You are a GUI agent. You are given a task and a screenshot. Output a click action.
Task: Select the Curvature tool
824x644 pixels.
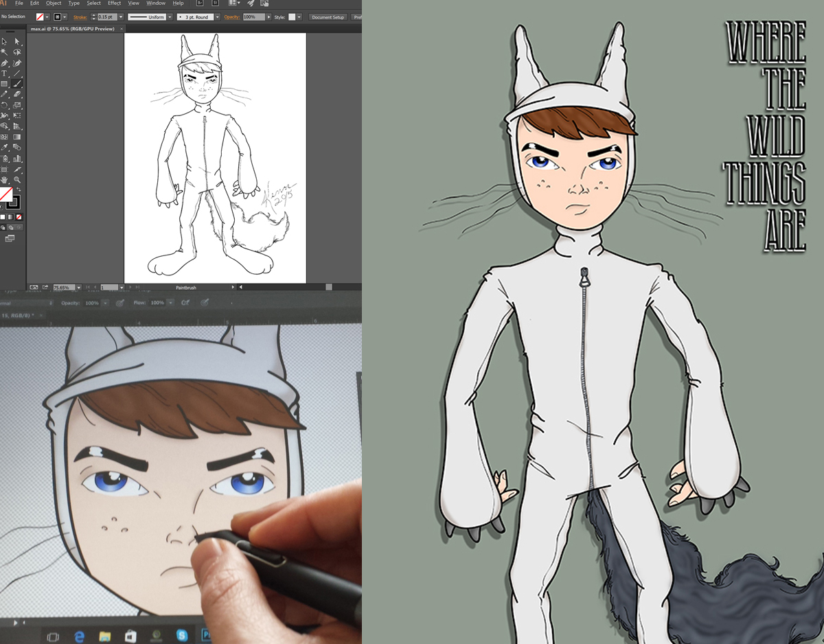(17, 62)
